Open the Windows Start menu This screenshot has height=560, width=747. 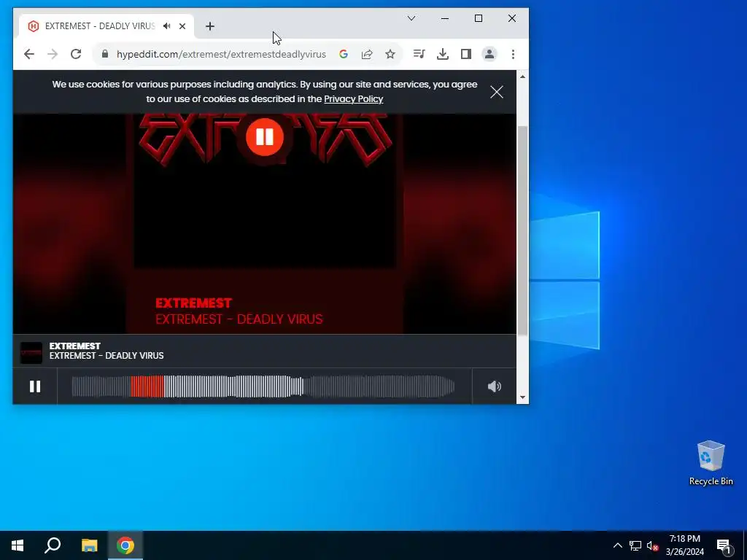tap(18, 545)
